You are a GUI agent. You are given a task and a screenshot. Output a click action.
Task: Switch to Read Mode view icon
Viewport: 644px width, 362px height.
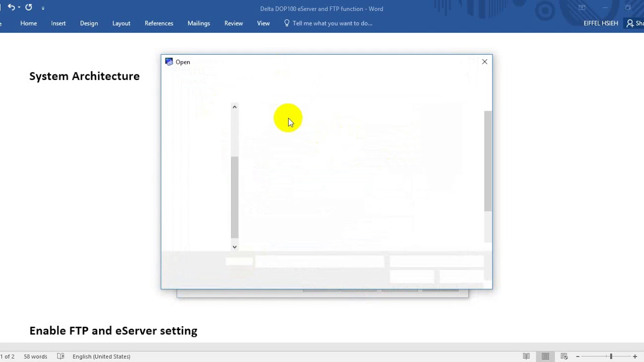coord(526,356)
